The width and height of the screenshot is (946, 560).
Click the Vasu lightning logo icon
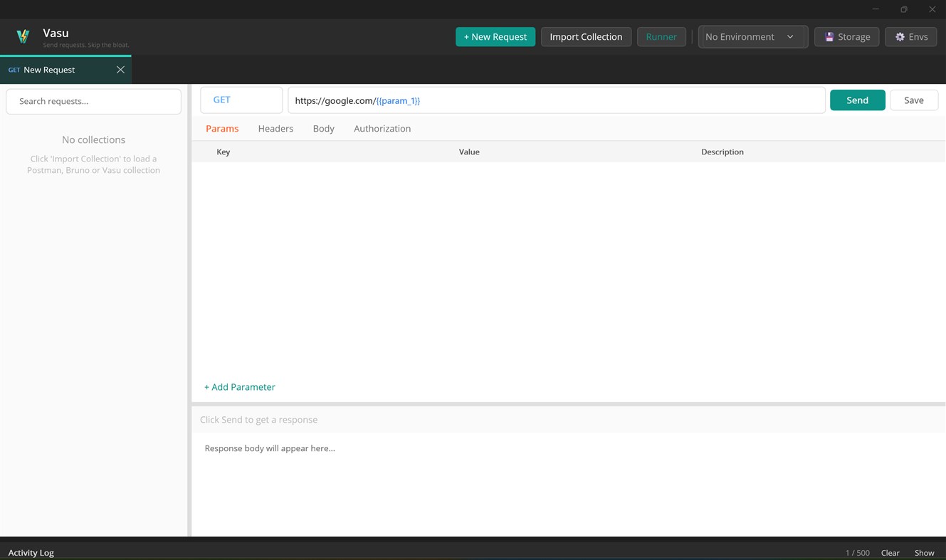coord(23,36)
